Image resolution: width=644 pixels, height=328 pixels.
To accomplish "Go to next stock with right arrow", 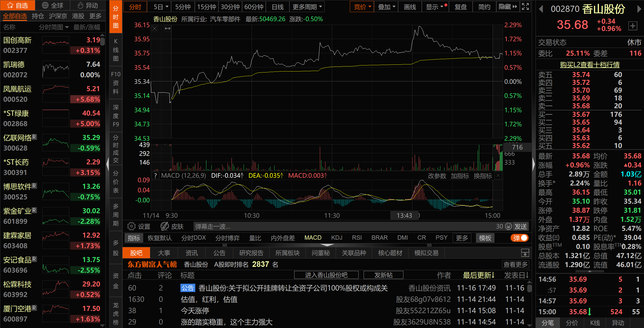I will click(x=639, y=9).
